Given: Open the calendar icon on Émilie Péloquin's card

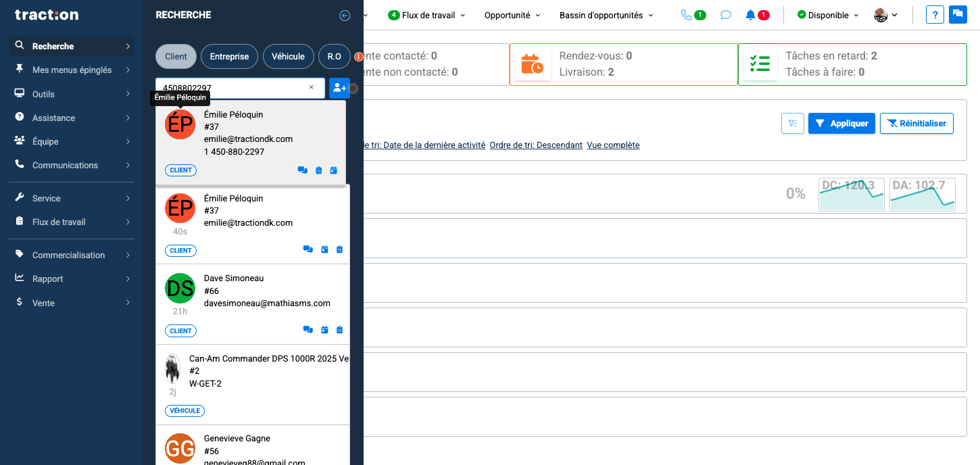Looking at the screenshot, I should [333, 170].
